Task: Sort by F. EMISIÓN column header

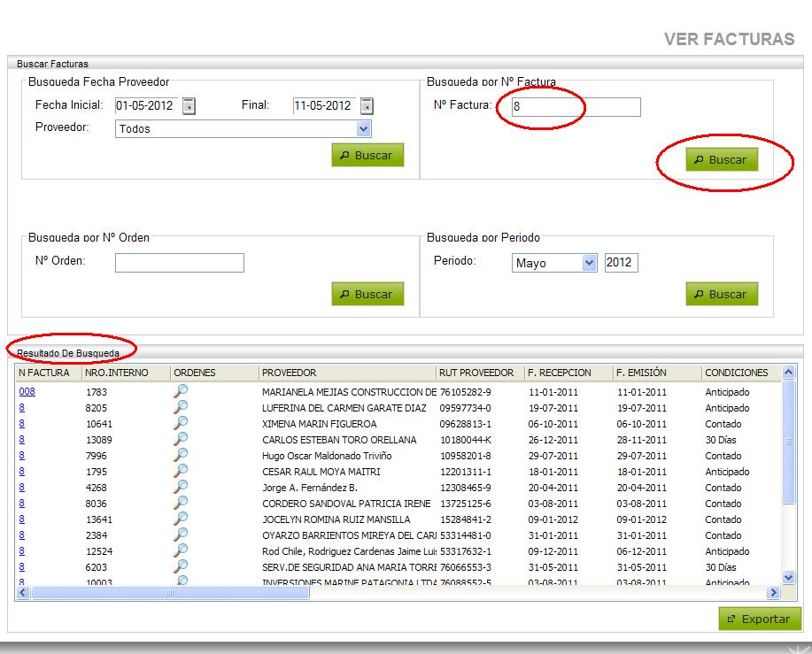Action: pyautogui.click(x=657, y=373)
